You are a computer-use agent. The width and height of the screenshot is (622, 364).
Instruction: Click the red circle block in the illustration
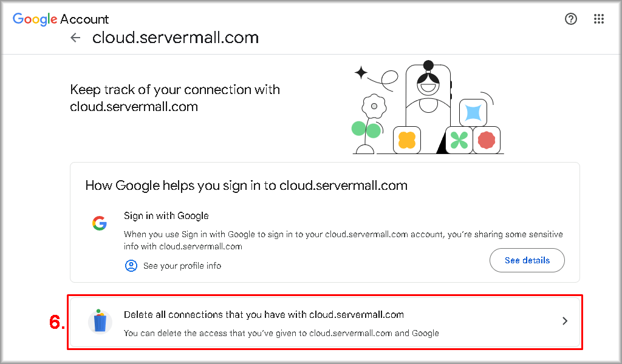point(487,140)
